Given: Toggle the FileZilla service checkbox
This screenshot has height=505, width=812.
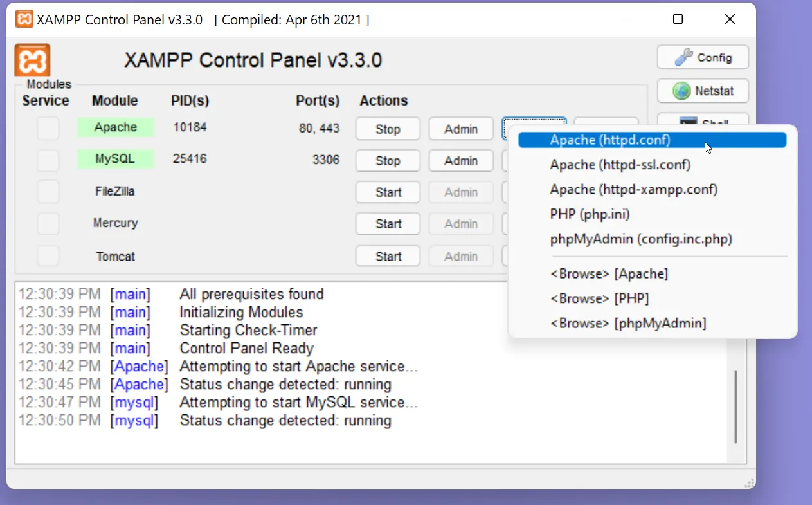Looking at the screenshot, I should tap(48, 192).
